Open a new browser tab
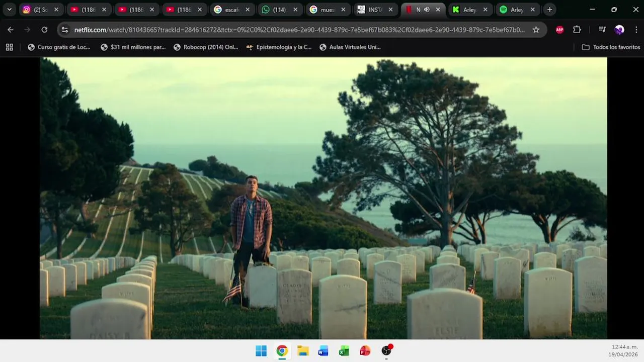The image size is (644, 362). (x=549, y=10)
